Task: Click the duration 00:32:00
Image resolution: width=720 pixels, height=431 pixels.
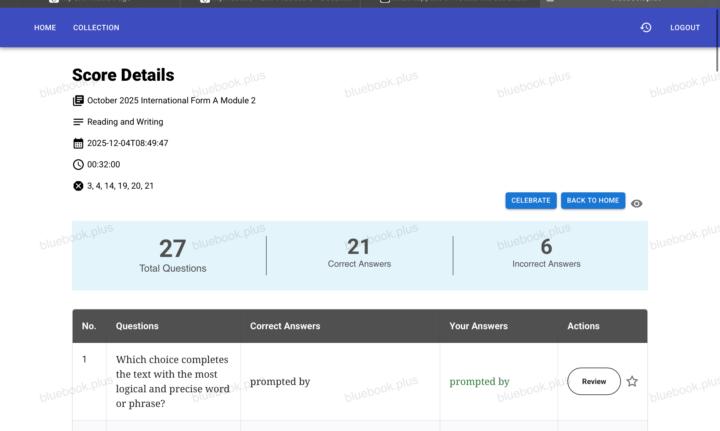Action: tap(103, 164)
